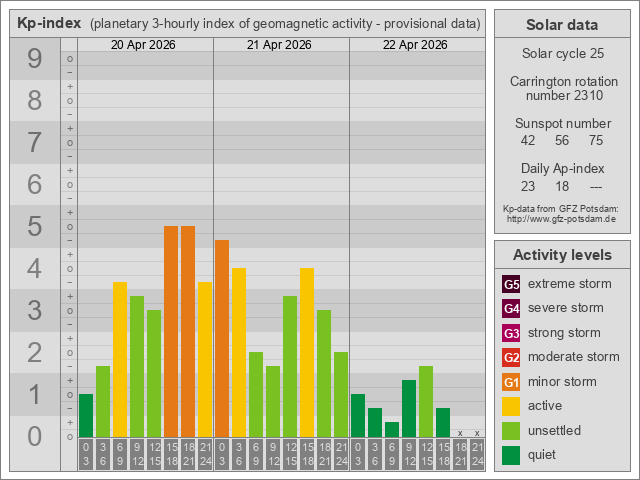
Task: Select the 21 Apr 2026 date header
Action: (x=281, y=45)
